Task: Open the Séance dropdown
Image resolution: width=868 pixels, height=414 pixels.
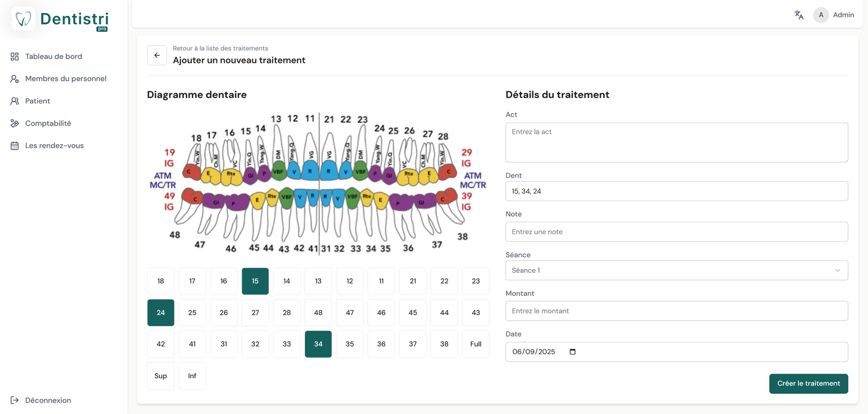Action: pos(676,270)
